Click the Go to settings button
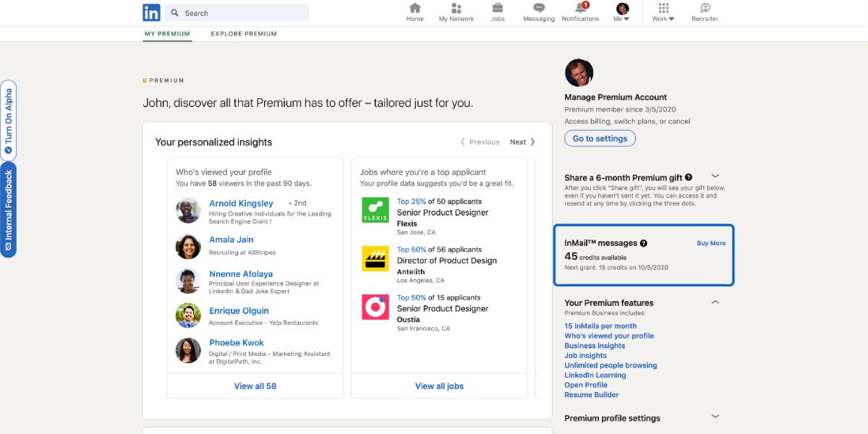Screen dimensions: 868x434 point(600,139)
